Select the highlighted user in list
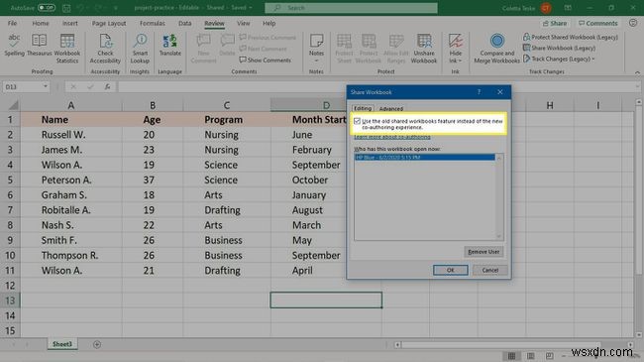 click(425, 157)
